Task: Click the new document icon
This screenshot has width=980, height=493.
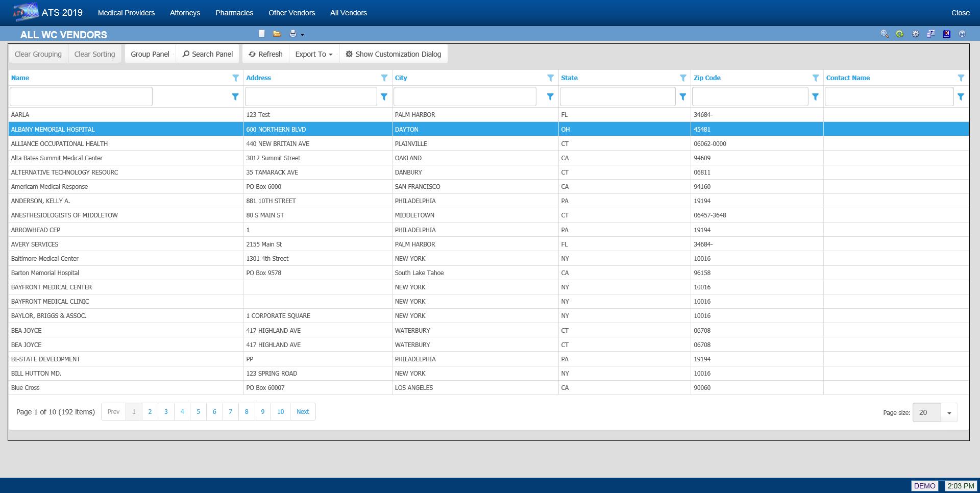Action: coord(262,34)
